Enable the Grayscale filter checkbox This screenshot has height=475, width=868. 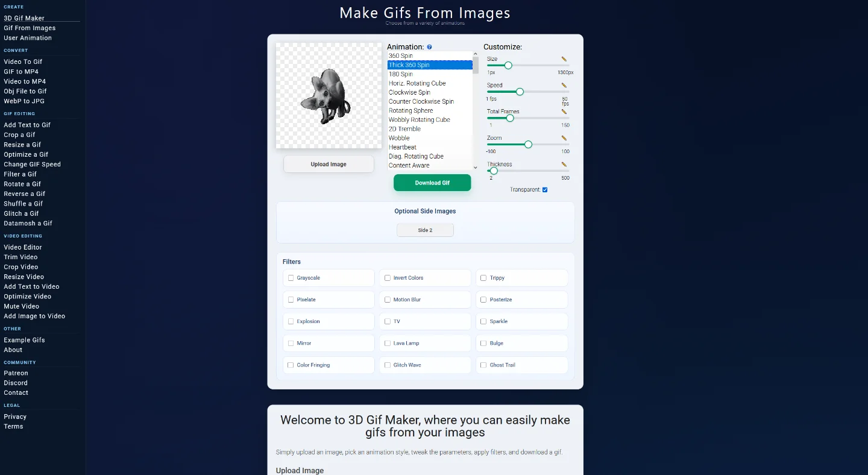291,278
